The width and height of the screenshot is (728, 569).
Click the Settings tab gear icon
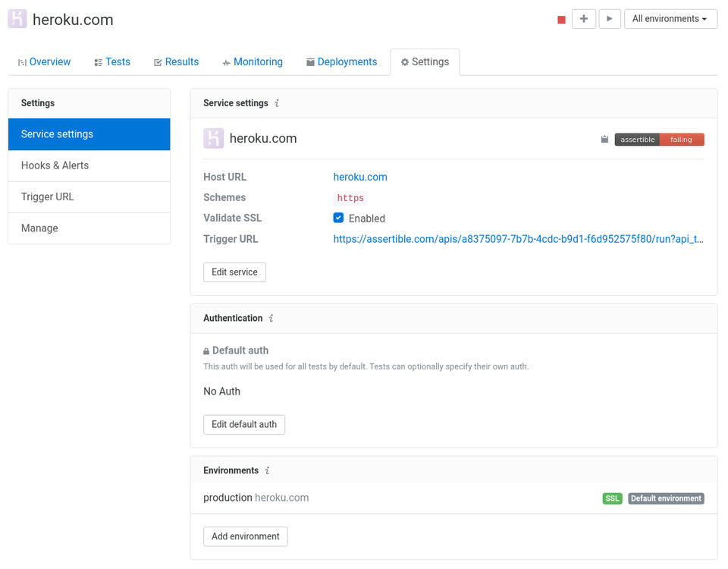[405, 61]
